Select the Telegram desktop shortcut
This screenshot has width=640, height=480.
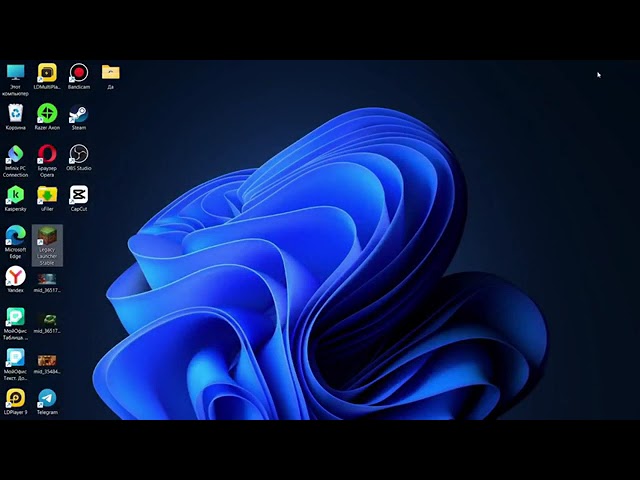(x=47, y=402)
